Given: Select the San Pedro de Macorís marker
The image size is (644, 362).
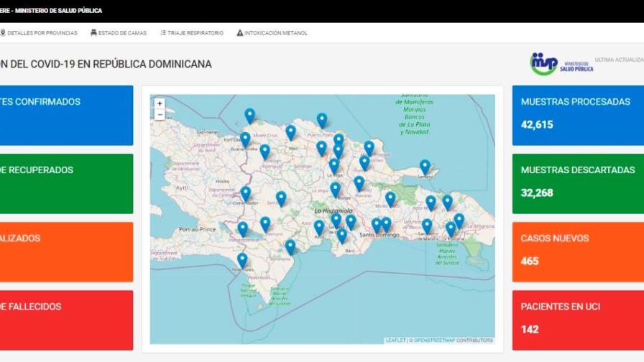Looking at the screenshot, I should tap(427, 226).
